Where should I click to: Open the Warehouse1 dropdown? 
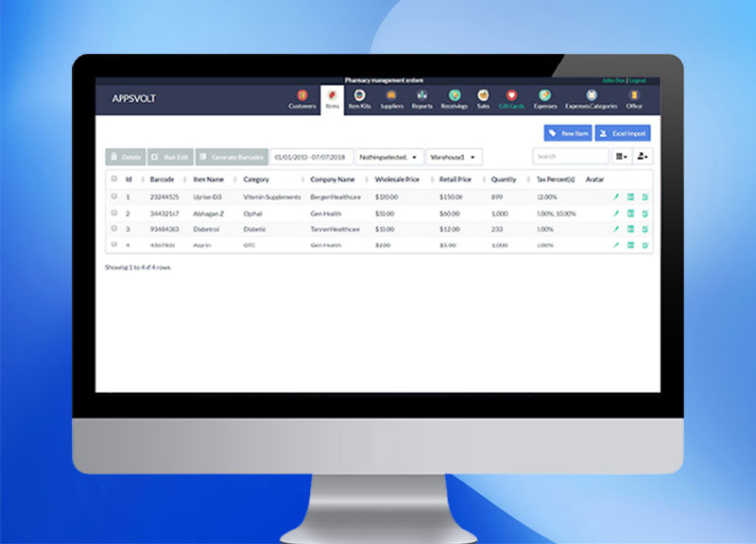coord(454,155)
